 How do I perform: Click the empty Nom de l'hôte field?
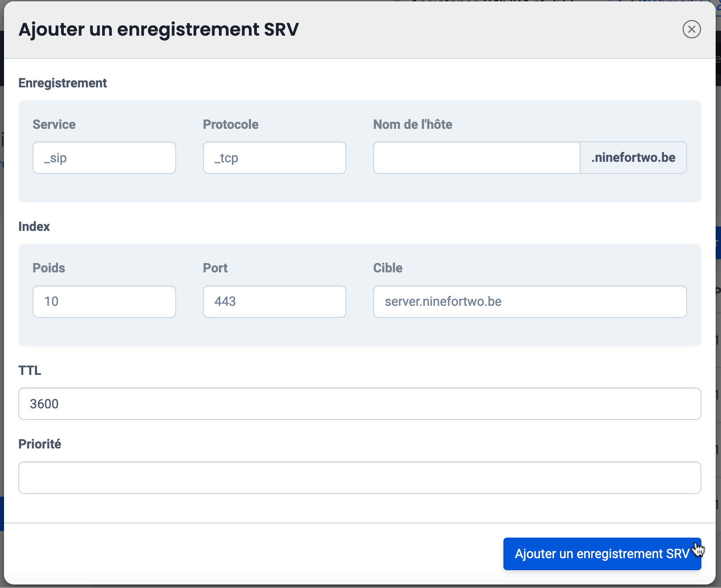coord(476,158)
